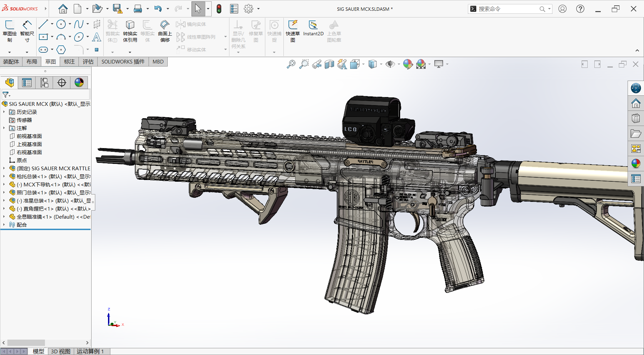The image size is (644, 355).
Task: Click Zoom to Fit in the view toolbar
Action: pos(291,64)
